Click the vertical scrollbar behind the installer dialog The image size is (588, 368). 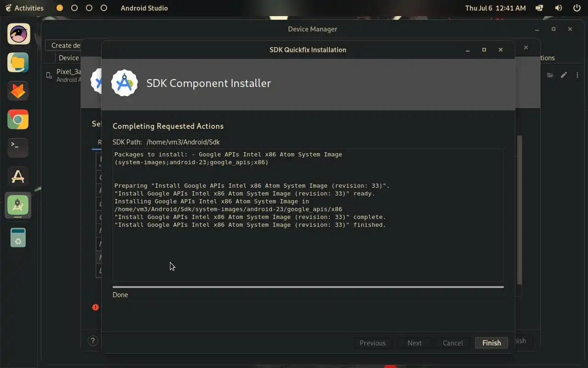pyautogui.click(x=520, y=209)
